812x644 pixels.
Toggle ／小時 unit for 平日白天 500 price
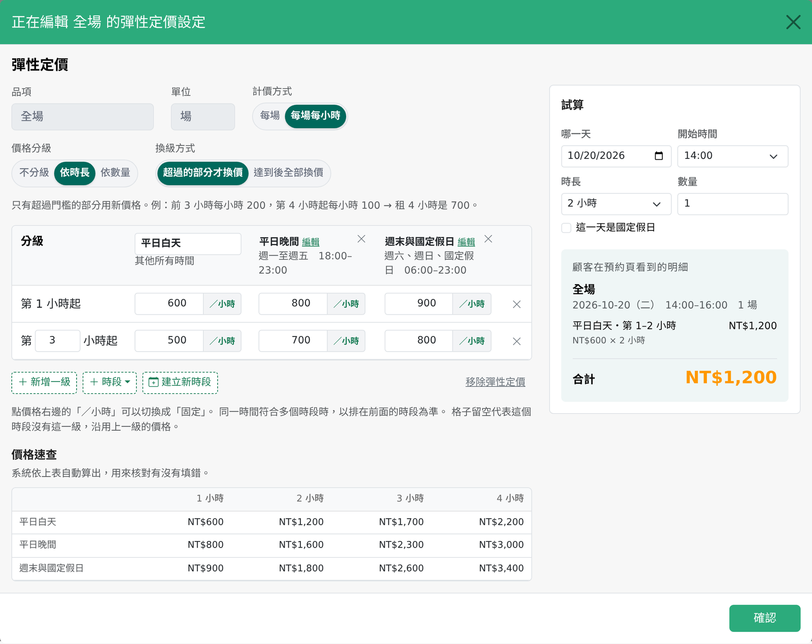(222, 341)
